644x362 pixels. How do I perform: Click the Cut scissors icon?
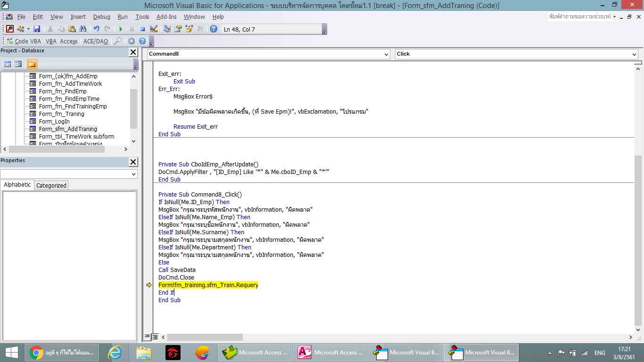click(50, 29)
